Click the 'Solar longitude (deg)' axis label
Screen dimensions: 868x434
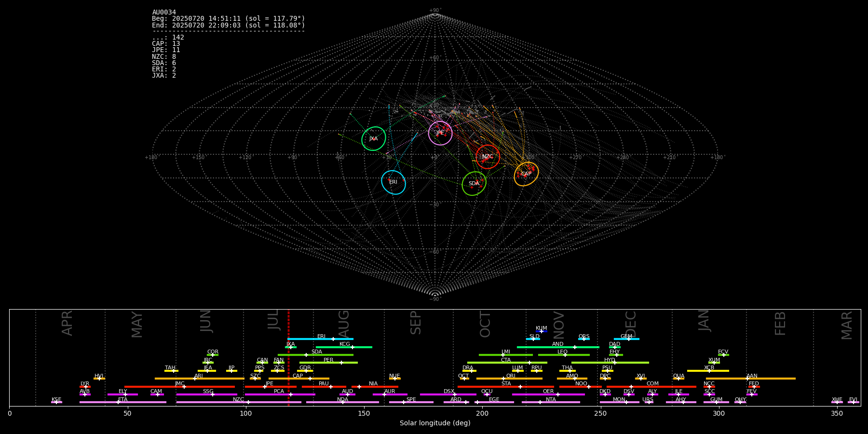(x=435, y=423)
